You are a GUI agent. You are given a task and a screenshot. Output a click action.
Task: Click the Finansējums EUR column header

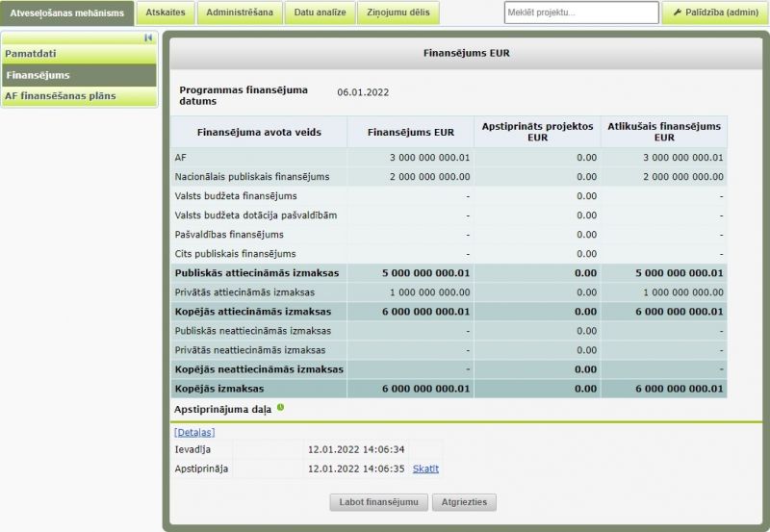click(x=410, y=132)
